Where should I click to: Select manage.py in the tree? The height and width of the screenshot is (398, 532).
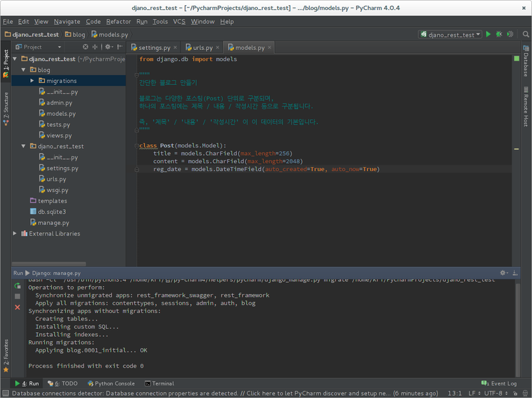[49, 222]
